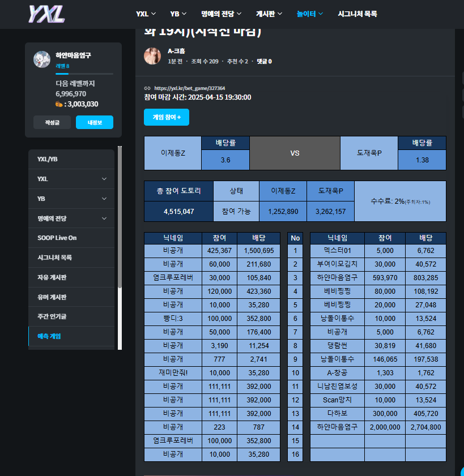Click the 작성글 button
This screenshot has width=464, height=476.
pos(52,122)
